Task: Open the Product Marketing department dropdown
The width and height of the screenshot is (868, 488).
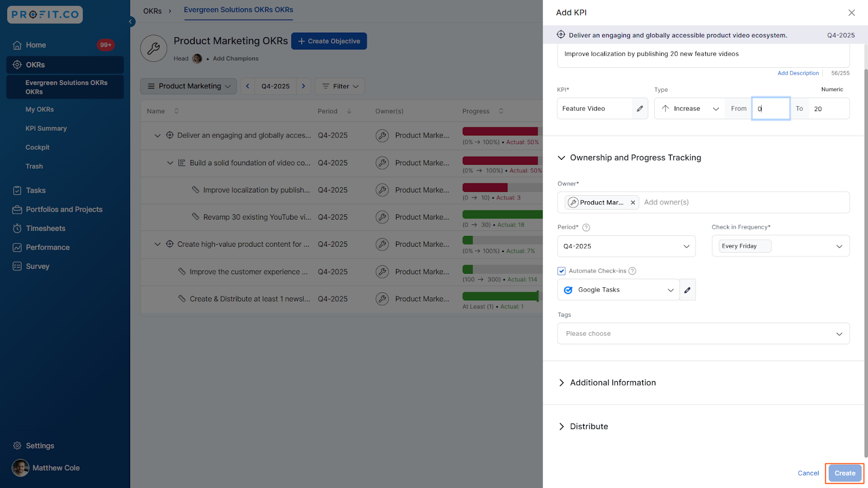Action: 189,86
